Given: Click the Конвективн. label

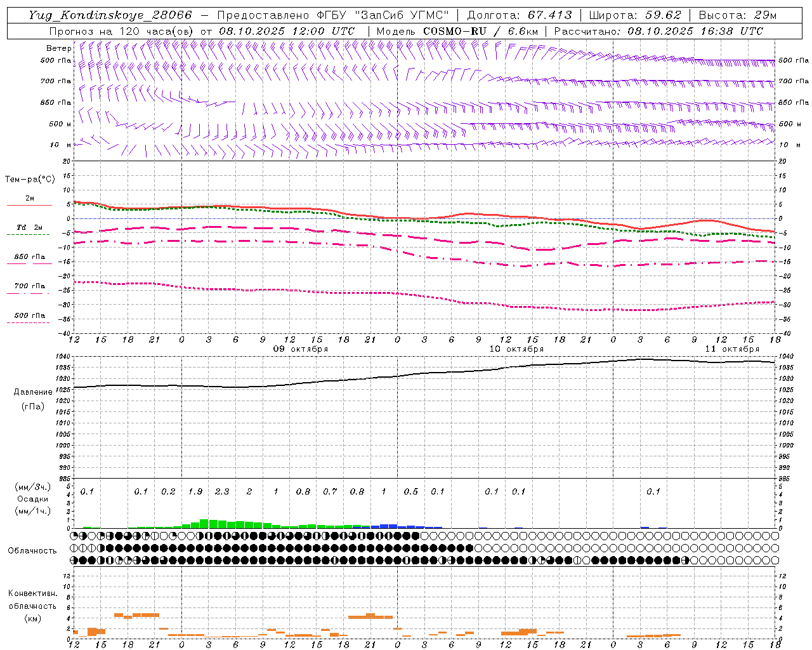Looking at the screenshot, I should (x=33, y=594).
